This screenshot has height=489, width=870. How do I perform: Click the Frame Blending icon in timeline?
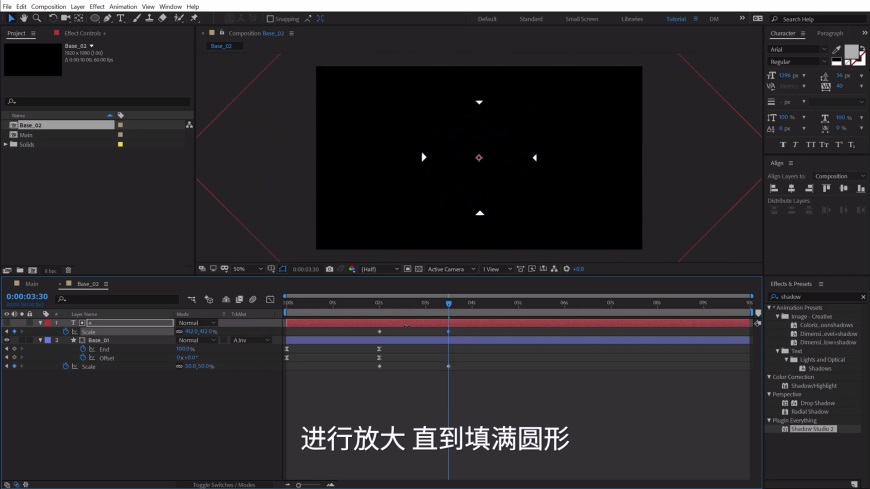click(239, 300)
